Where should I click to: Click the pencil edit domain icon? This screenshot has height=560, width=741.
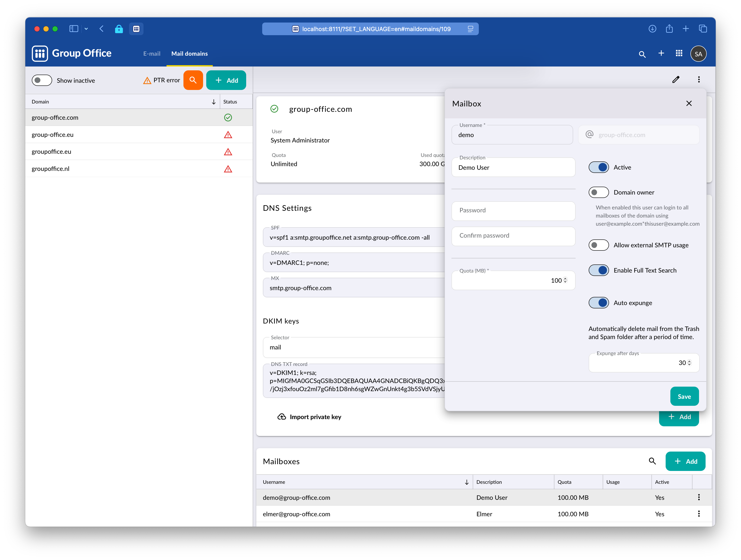(676, 80)
